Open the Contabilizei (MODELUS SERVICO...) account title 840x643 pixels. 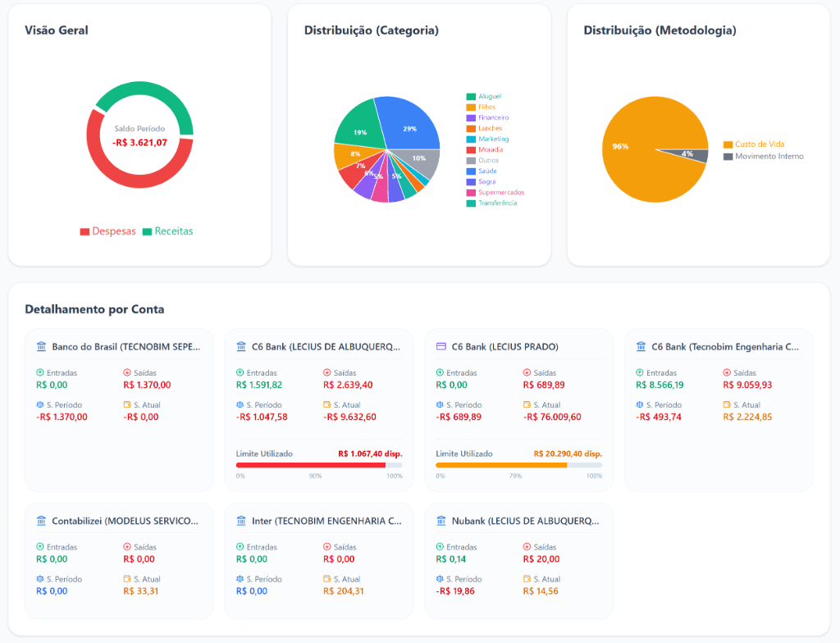(x=125, y=521)
